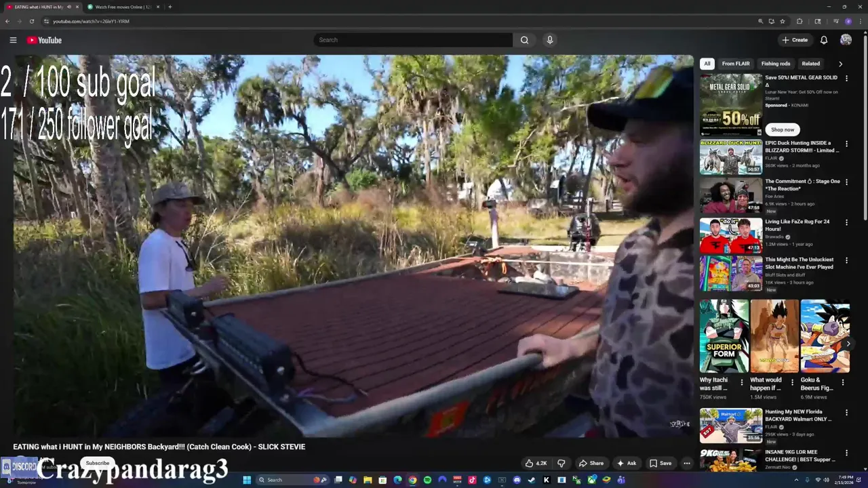The height and width of the screenshot is (488, 868).
Task: Open Chrome profile avatar
Action: click(848, 21)
